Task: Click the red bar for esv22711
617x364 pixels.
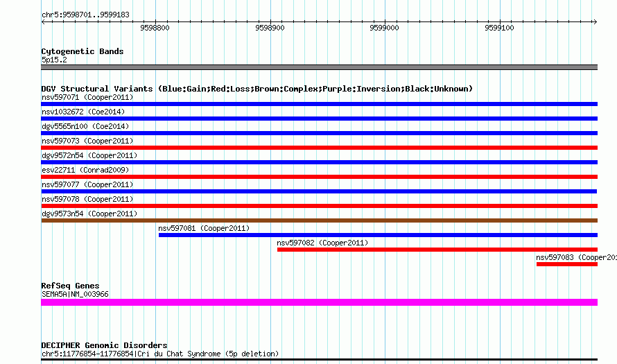Action: tap(319, 177)
